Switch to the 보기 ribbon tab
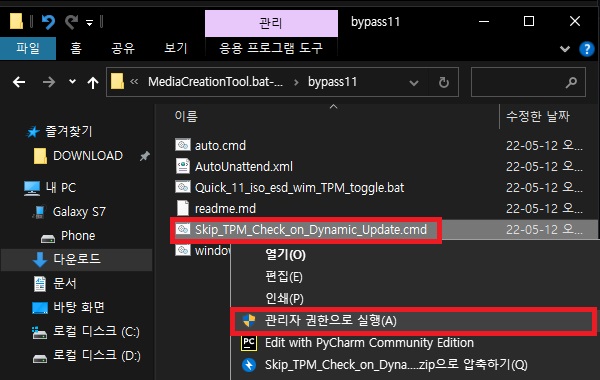Image resolution: width=600 pixels, height=380 pixels. click(176, 48)
